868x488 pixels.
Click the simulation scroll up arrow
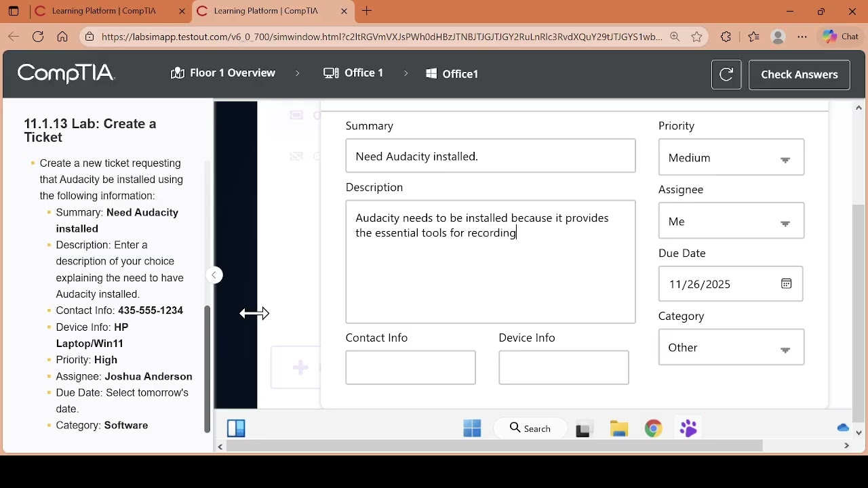point(859,108)
